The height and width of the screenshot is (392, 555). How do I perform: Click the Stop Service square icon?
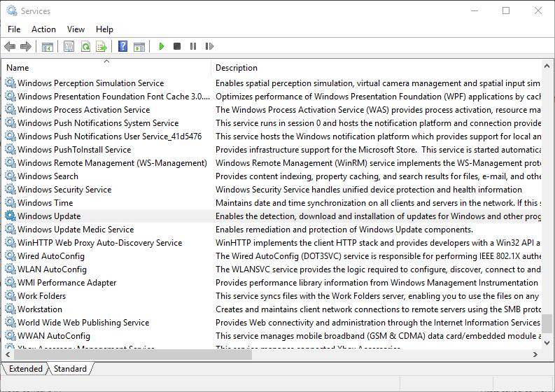(177, 46)
